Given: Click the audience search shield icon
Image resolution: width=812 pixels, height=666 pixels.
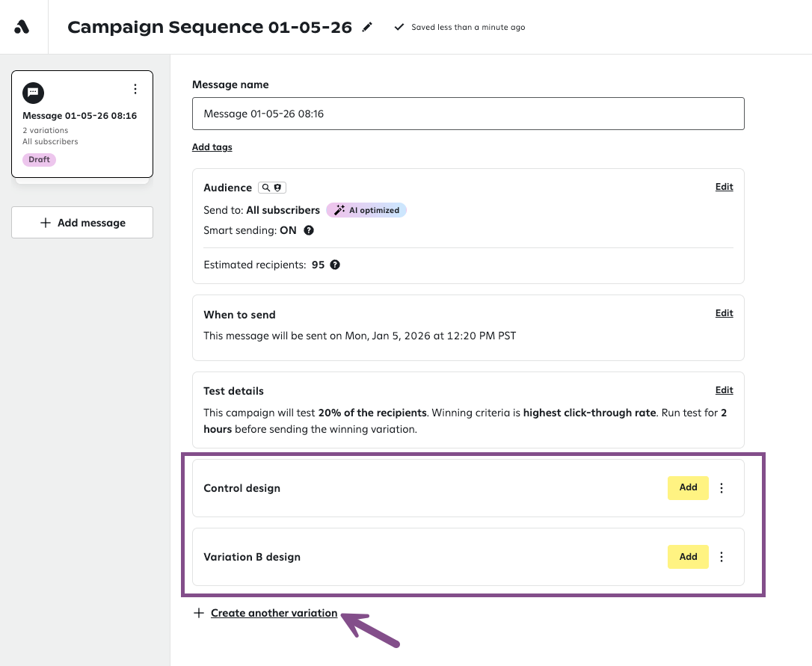Looking at the screenshot, I should click(x=272, y=188).
